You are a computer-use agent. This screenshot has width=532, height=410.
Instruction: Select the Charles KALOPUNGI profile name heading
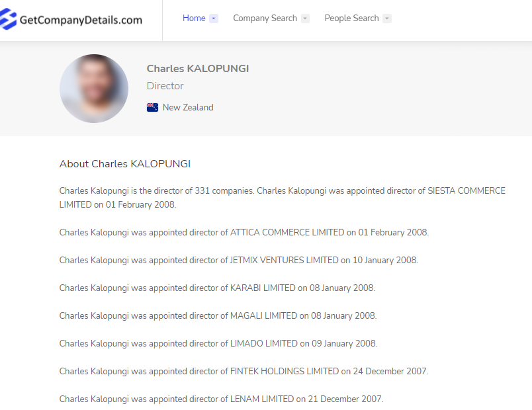(198, 69)
